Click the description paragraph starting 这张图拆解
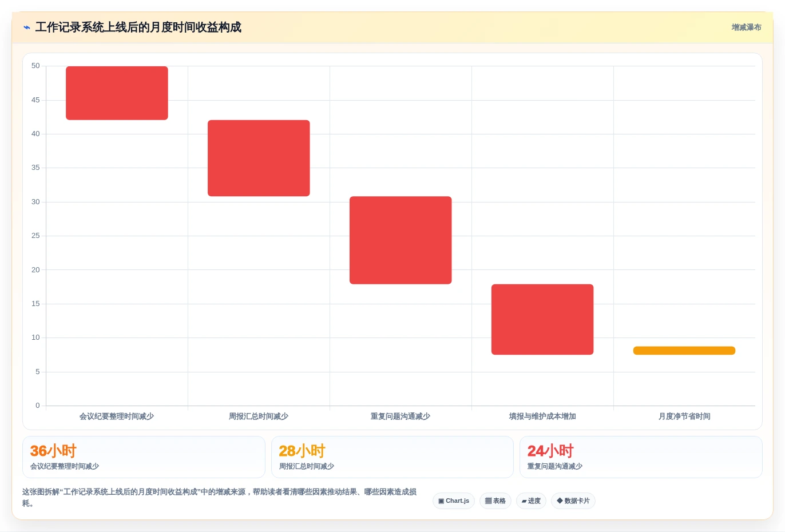785x532 pixels. click(x=220, y=498)
